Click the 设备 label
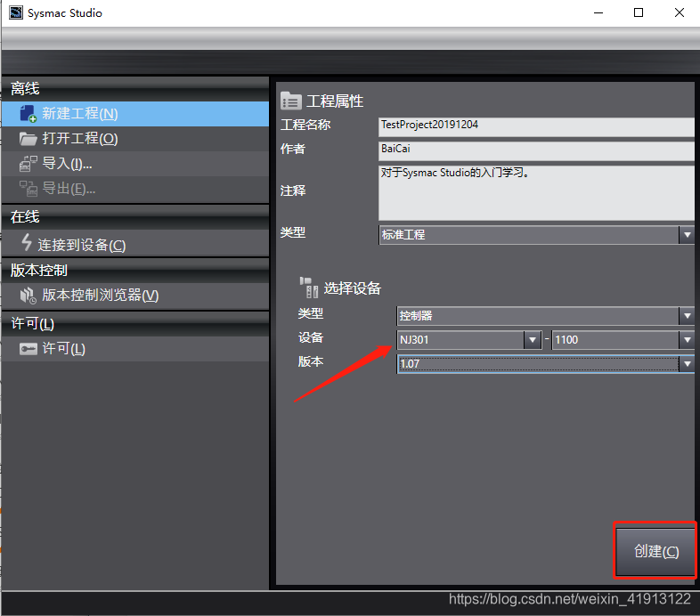 (311, 337)
